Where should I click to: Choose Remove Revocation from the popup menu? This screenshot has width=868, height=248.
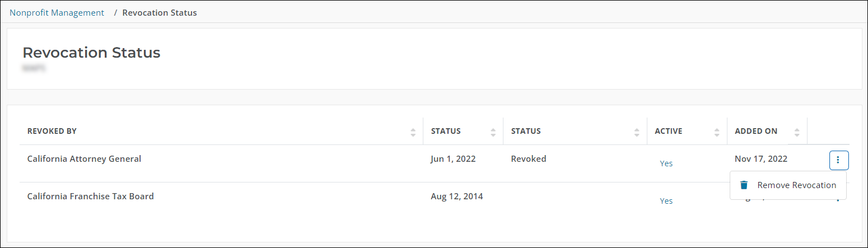coord(796,185)
